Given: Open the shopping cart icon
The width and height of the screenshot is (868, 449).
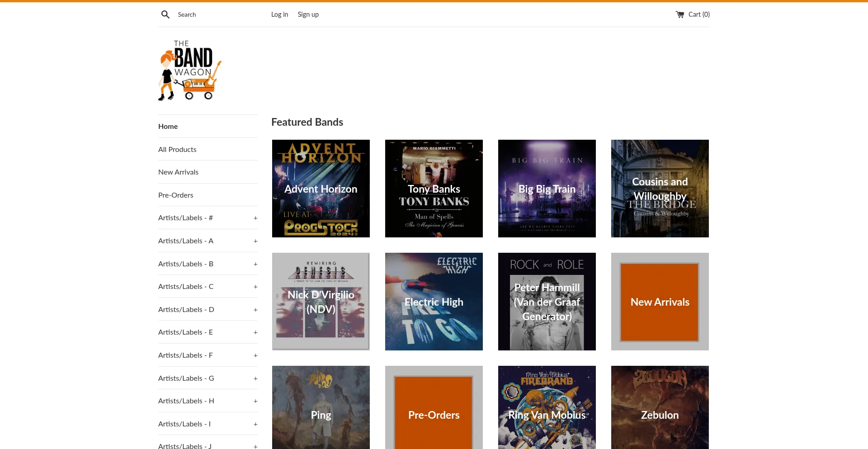Looking at the screenshot, I should 679,14.
